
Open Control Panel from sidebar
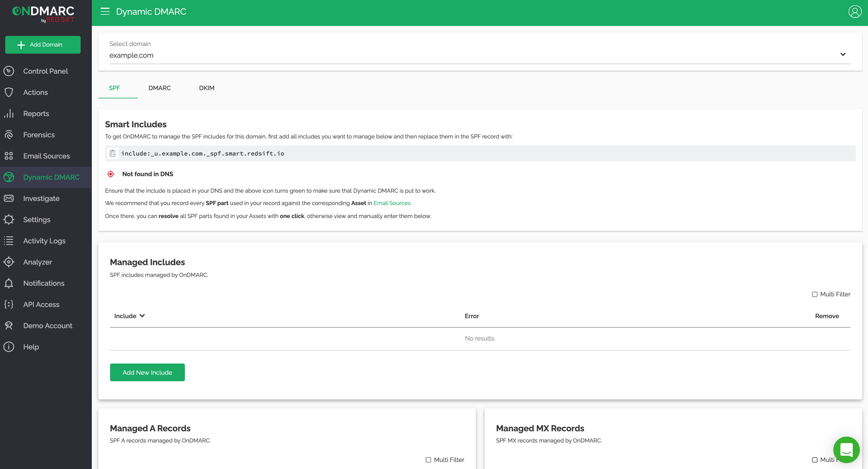[46, 71]
